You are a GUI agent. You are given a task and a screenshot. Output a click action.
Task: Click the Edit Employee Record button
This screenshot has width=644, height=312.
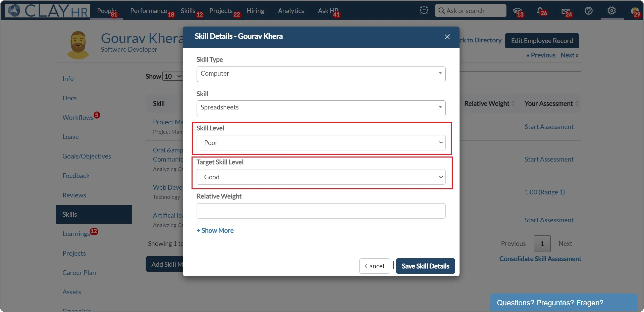click(542, 41)
